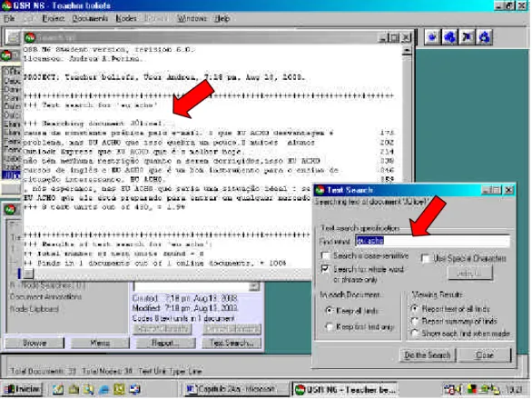532x399 pixels.
Task: Select Node Searches item in Node Explorer
Action: (x=47, y=285)
